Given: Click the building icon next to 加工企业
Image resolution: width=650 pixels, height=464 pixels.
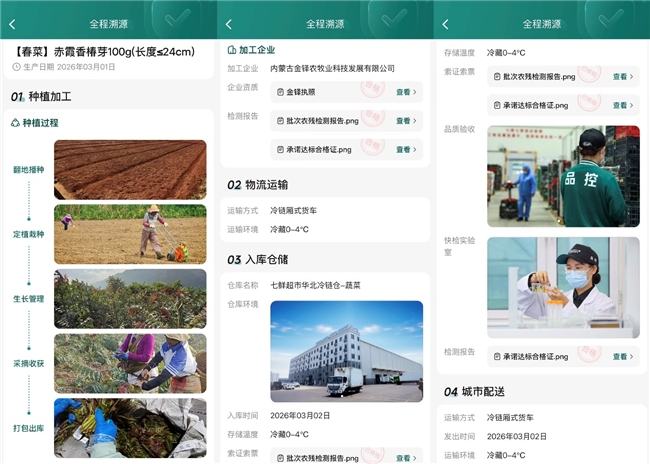Looking at the screenshot, I should pos(232,49).
